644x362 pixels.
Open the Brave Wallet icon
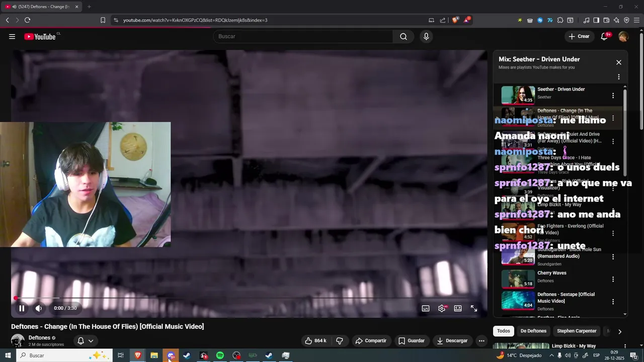coord(606,20)
